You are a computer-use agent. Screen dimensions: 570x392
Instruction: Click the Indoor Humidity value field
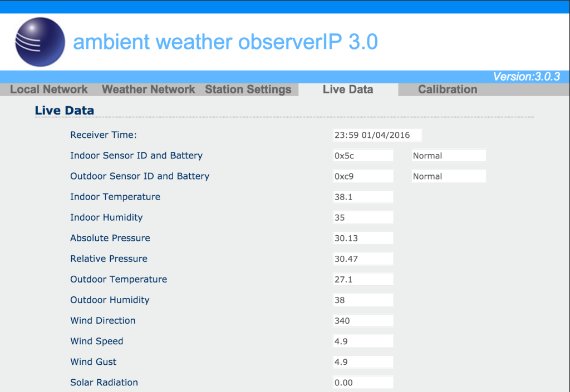point(363,217)
